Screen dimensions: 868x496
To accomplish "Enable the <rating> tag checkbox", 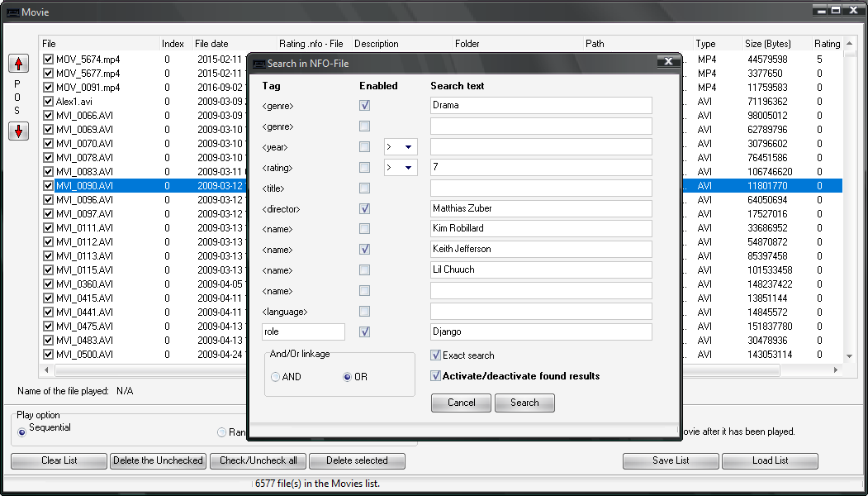I will click(x=364, y=167).
